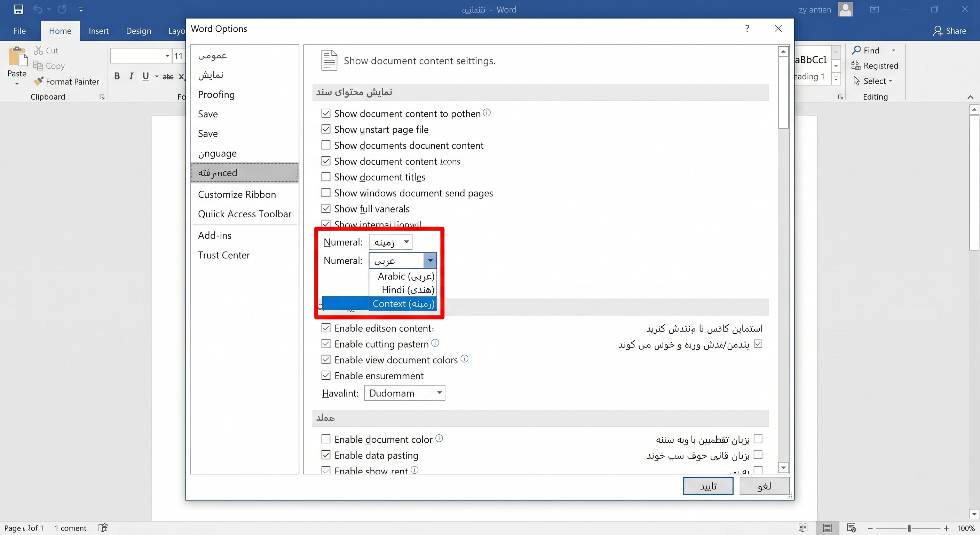This screenshot has height=535, width=980.
Task: Adjust the zoom slider handle
Action: [909, 528]
